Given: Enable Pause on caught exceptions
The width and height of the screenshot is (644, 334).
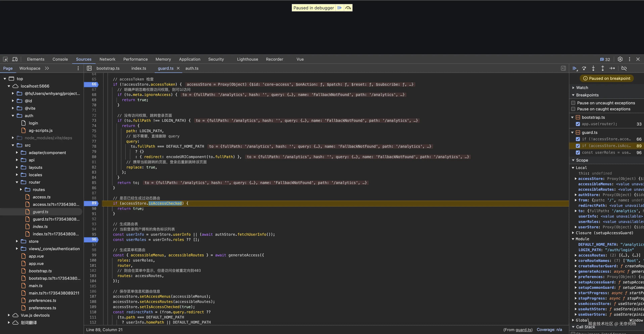Looking at the screenshot, I should pos(573,109).
